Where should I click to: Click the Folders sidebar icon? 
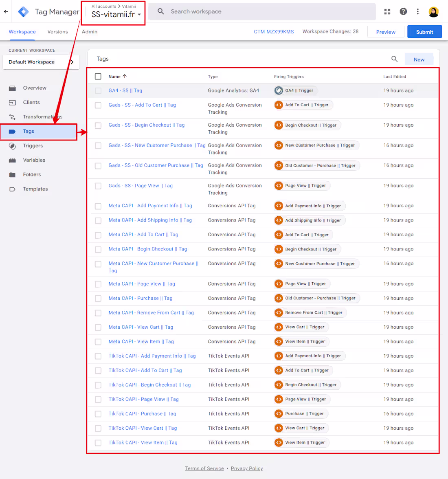pyautogui.click(x=13, y=174)
